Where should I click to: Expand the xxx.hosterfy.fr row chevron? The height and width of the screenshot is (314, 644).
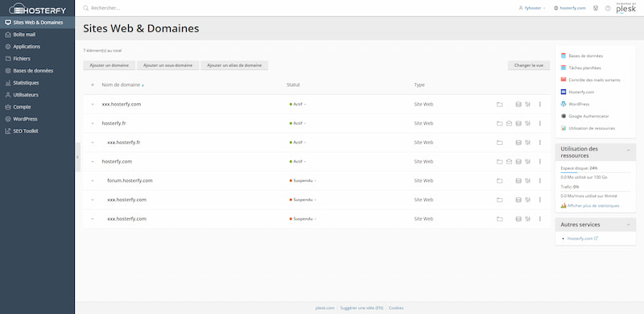click(93, 143)
